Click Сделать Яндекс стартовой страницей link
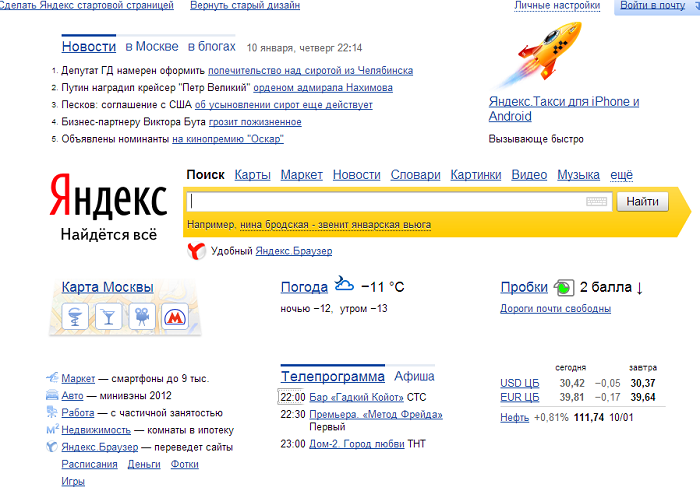Viewport: 700px width, 491px height. click(x=87, y=5)
